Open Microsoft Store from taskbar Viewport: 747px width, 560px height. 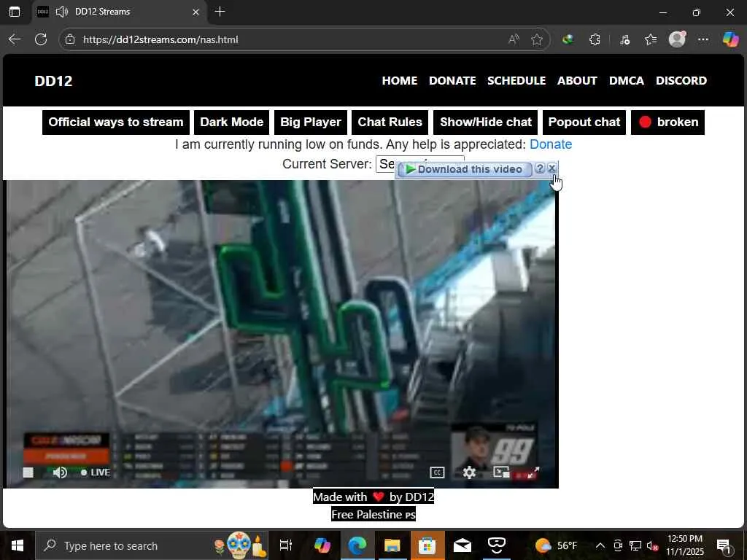point(427,545)
